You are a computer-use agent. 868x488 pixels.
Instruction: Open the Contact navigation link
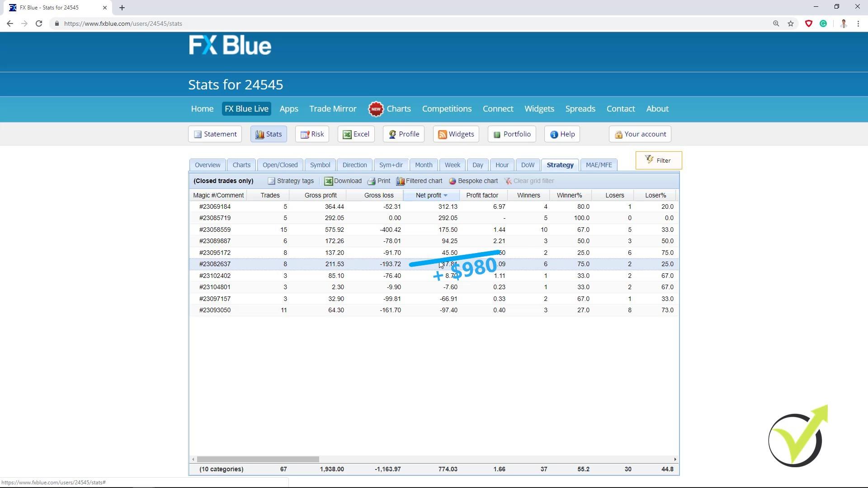621,109
